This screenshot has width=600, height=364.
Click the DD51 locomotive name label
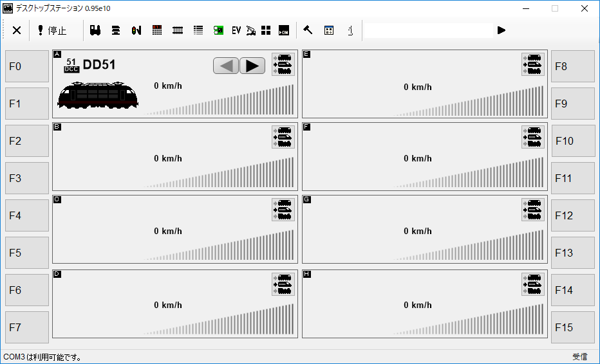(99, 64)
